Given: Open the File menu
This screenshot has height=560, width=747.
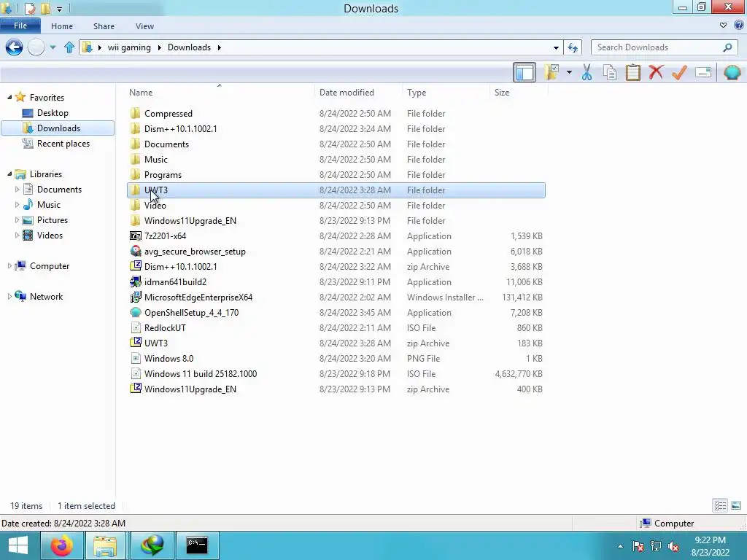Looking at the screenshot, I should 20,26.
